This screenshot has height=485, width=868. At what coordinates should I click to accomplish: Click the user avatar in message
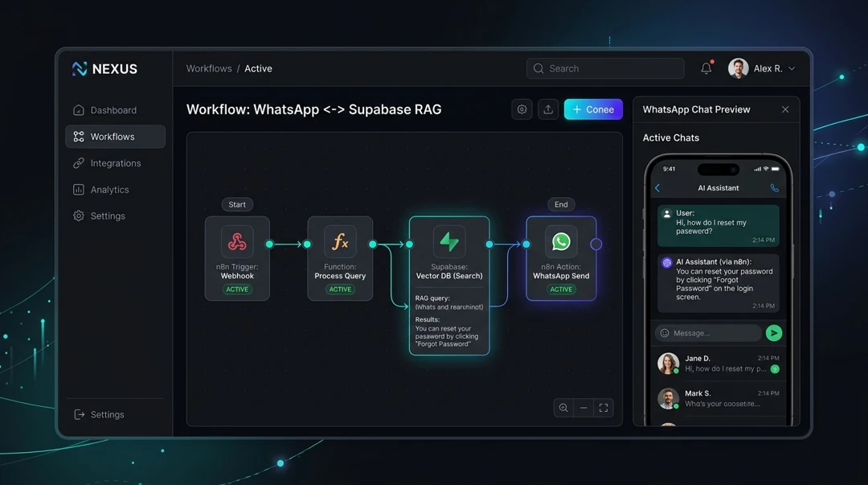(667, 214)
